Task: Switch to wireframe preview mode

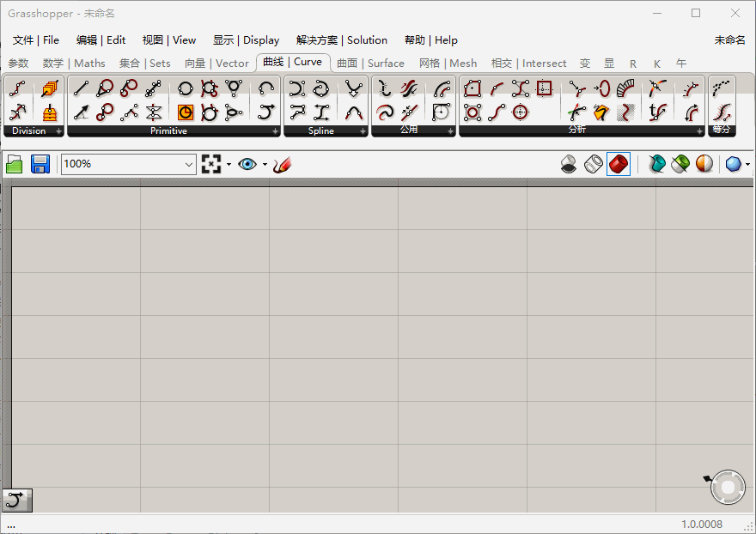Action: click(594, 164)
